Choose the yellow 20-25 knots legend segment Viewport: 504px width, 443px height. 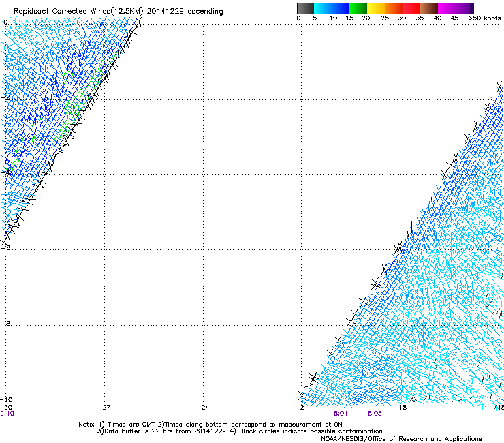pos(376,8)
